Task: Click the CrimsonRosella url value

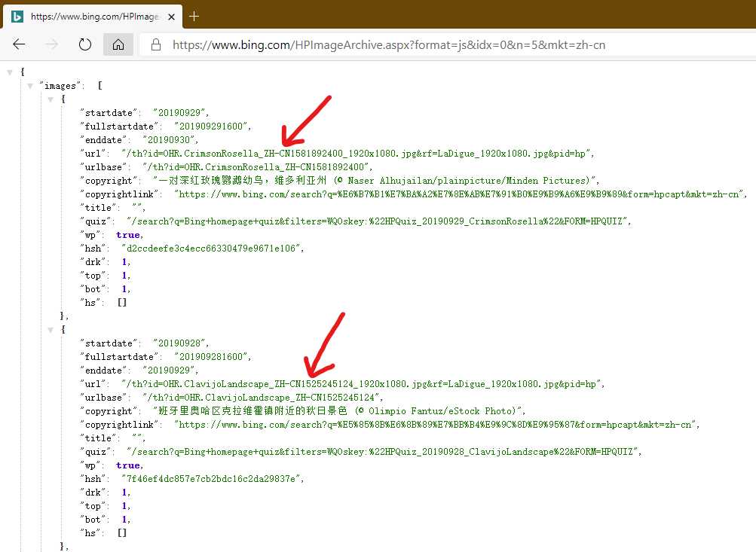Action: point(357,154)
